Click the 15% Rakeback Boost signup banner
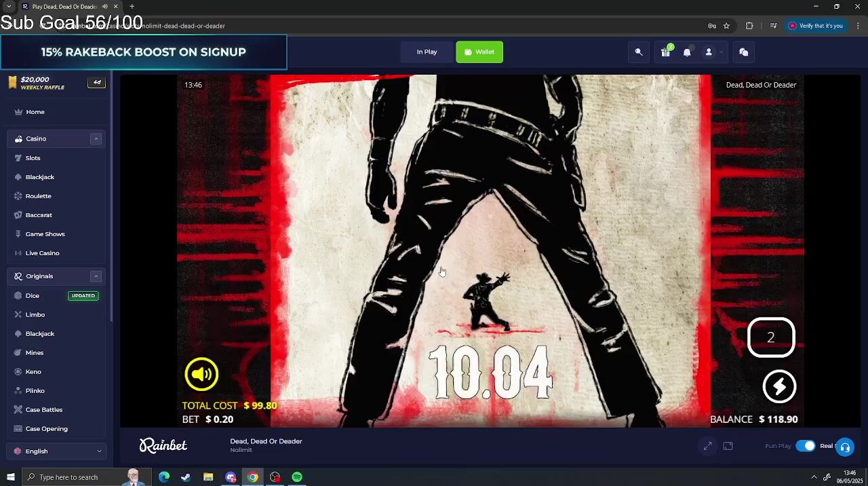Screen dimensions: 868x486 click(x=143, y=52)
